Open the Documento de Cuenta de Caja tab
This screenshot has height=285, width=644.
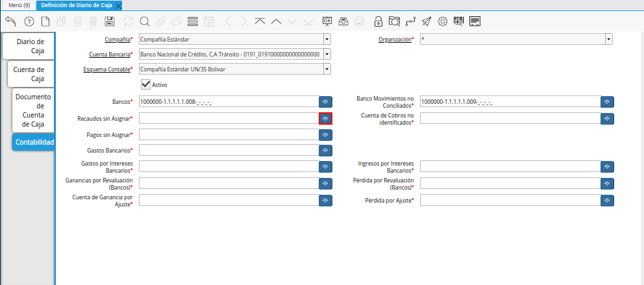(33, 110)
